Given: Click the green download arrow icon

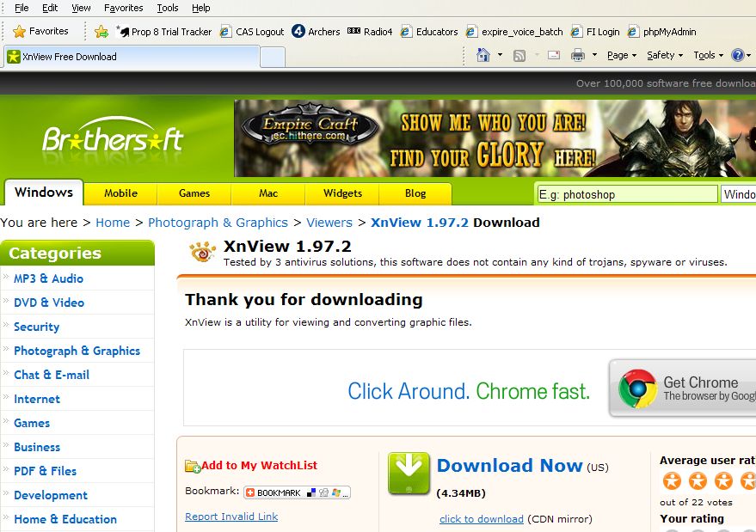Looking at the screenshot, I should pyautogui.click(x=409, y=474).
